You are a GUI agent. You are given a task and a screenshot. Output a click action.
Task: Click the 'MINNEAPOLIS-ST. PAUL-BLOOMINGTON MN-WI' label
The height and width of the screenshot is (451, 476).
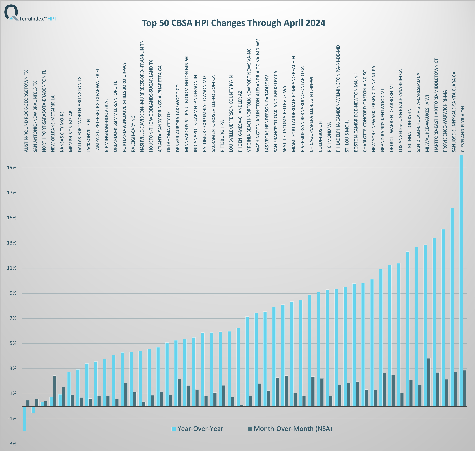click(186, 104)
